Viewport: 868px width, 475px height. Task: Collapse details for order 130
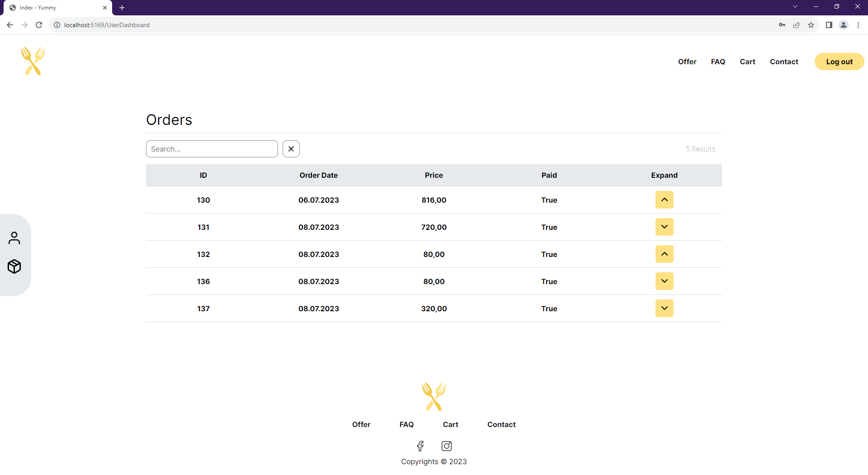pyautogui.click(x=664, y=199)
